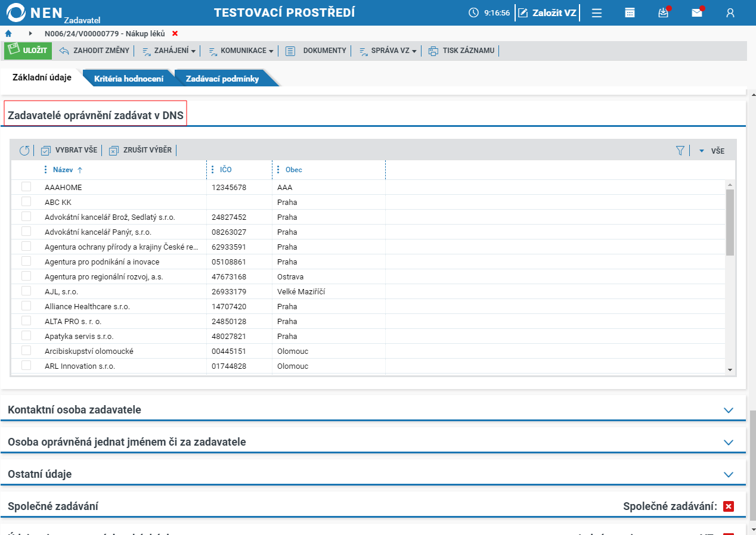Click the Společné zadávání red X indicator
The image size is (756, 535).
tap(728, 506)
